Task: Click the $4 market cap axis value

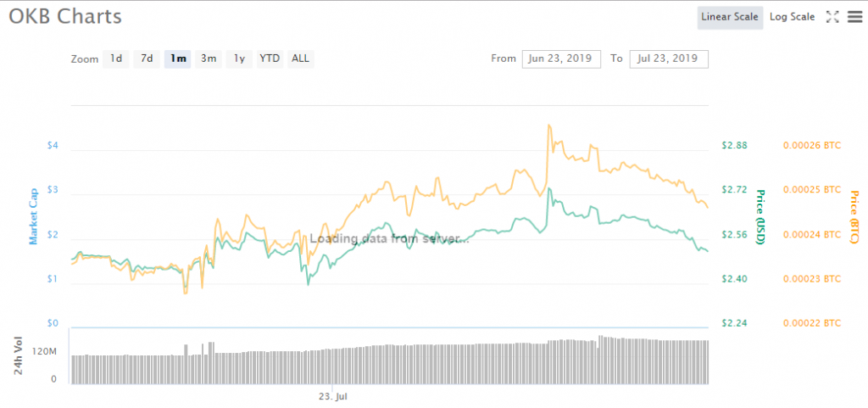Action: [x=53, y=146]
